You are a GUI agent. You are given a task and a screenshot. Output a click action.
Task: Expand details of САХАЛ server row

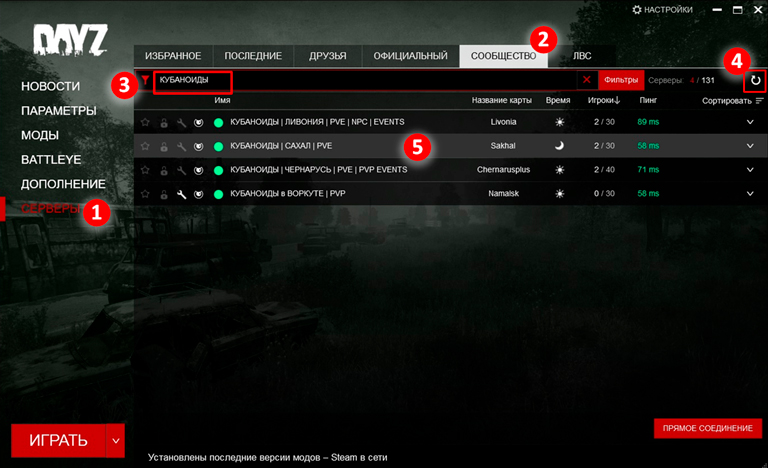tap(750, 146)
